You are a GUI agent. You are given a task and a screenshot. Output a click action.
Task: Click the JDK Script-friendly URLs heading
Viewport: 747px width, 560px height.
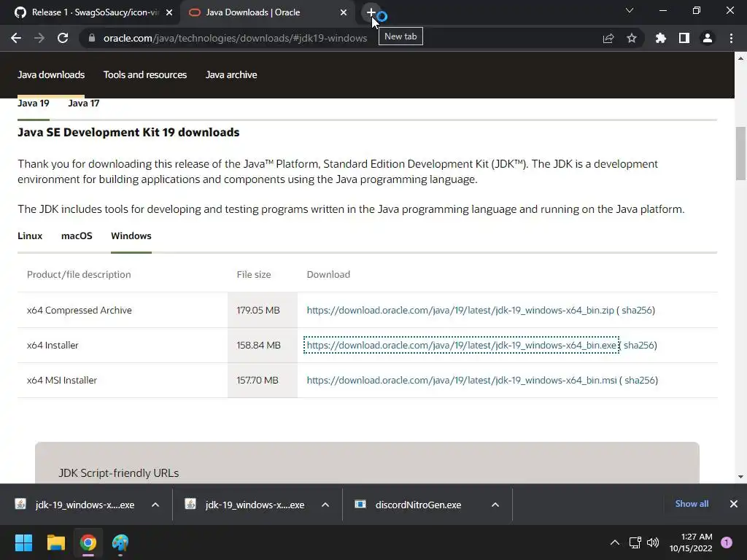tap(119, 472)
